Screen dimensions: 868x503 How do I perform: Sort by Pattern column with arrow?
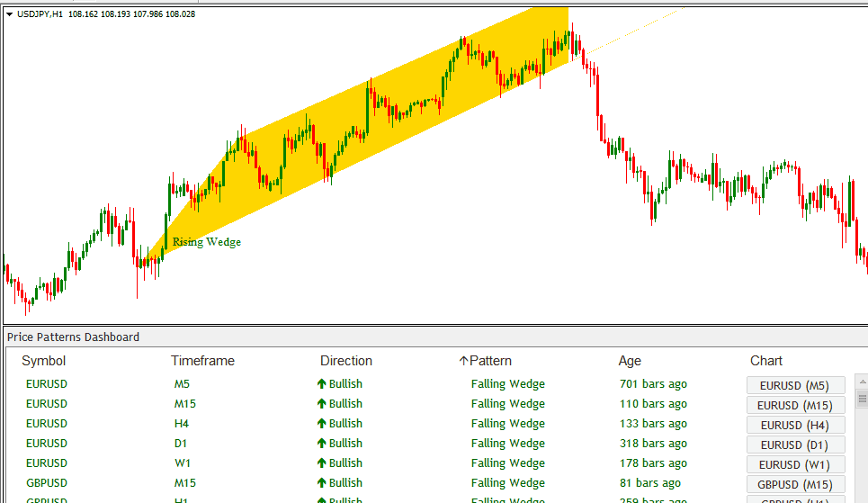click(486, 361)
